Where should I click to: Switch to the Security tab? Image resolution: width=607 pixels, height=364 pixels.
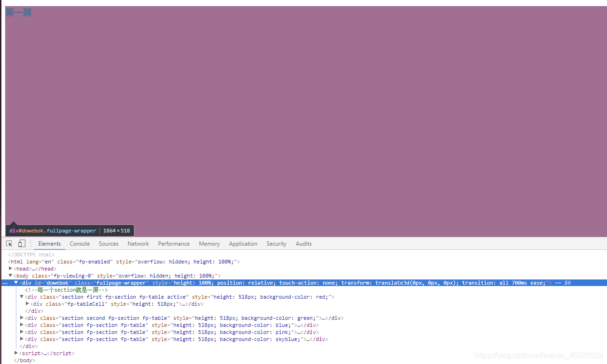click(x=276, y=244)
